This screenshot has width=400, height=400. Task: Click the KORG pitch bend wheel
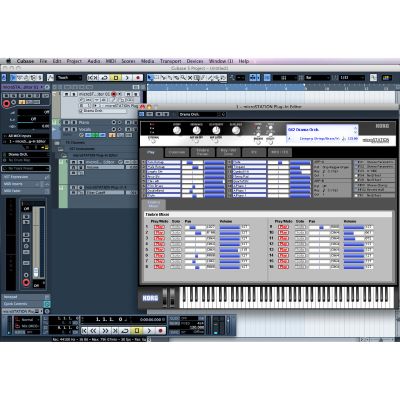tap(165, 297)
